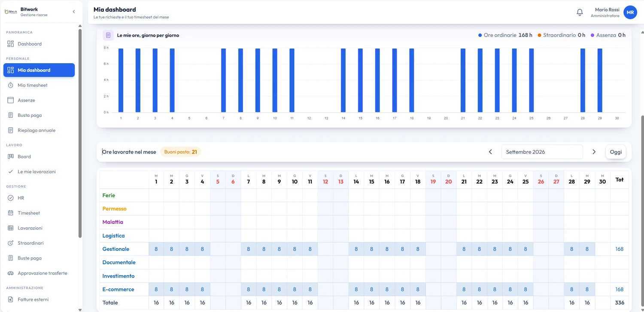Click the chart panel document icon

click(x=108, y=35)
